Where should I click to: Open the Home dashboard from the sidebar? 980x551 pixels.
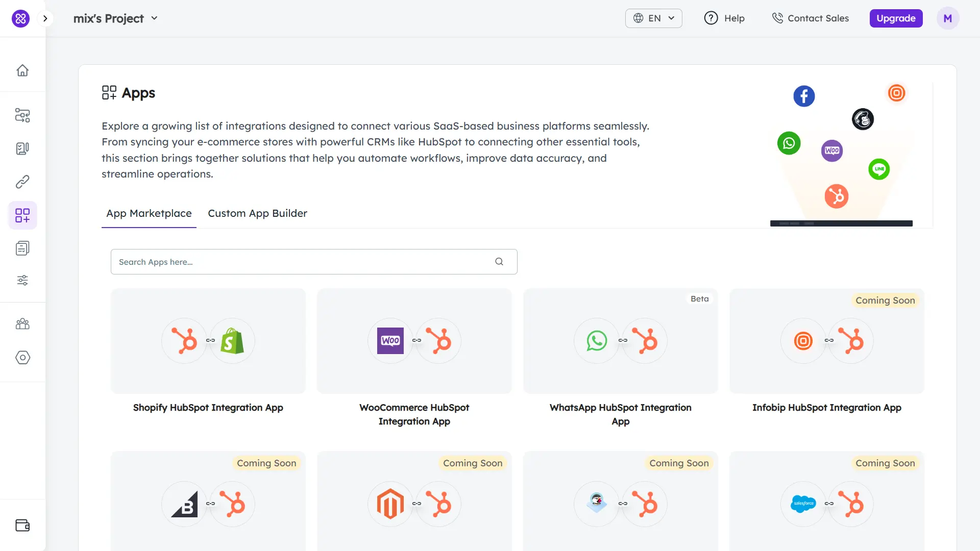click(x=22, y=70)
